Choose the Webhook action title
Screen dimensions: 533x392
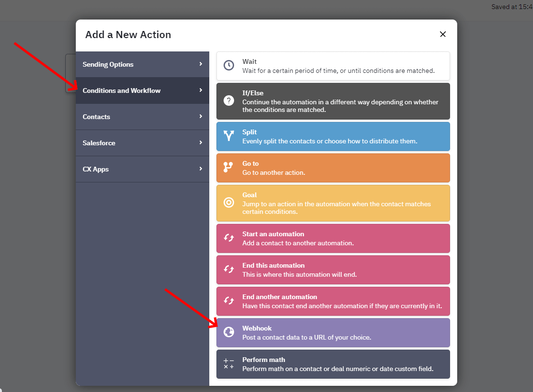[x=257, y=328]
